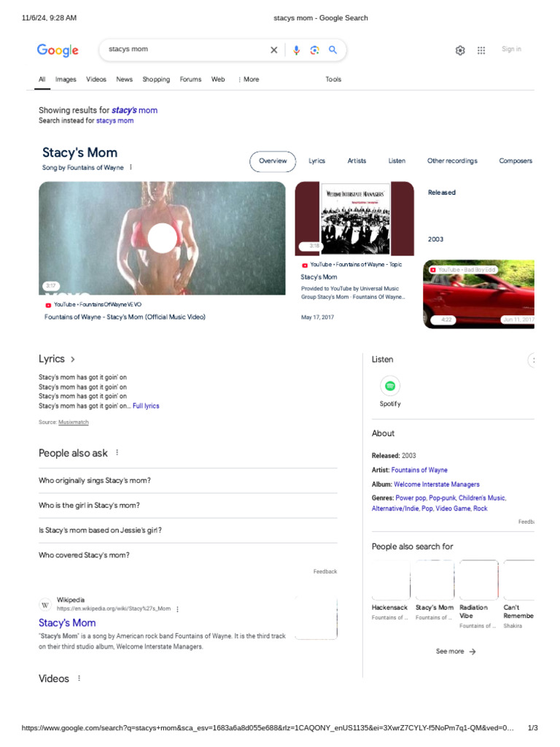The image size is (560, 747).
Task: Click the Welcome Interstate Managers album link
Action: pyautogui.click(x=437, y=484)
